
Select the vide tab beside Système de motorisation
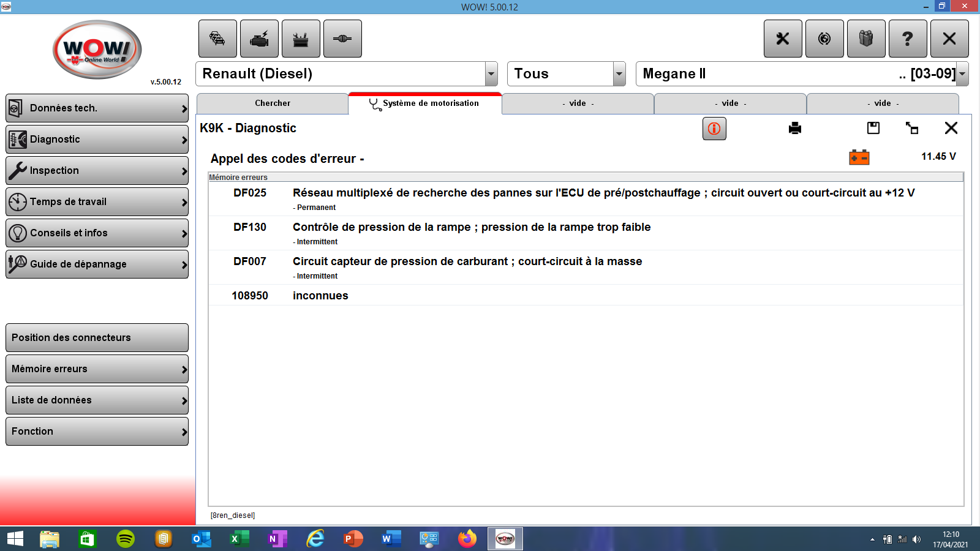point(578,103)
